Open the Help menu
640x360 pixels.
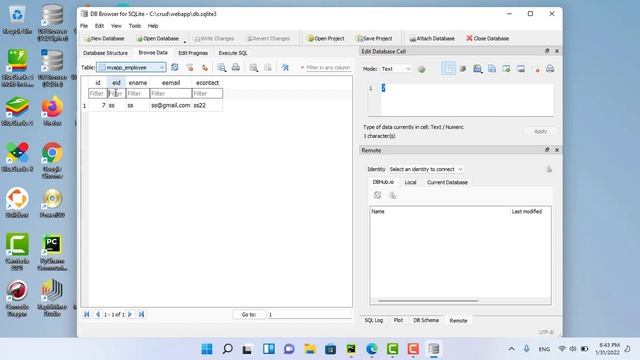coord(153,26)
